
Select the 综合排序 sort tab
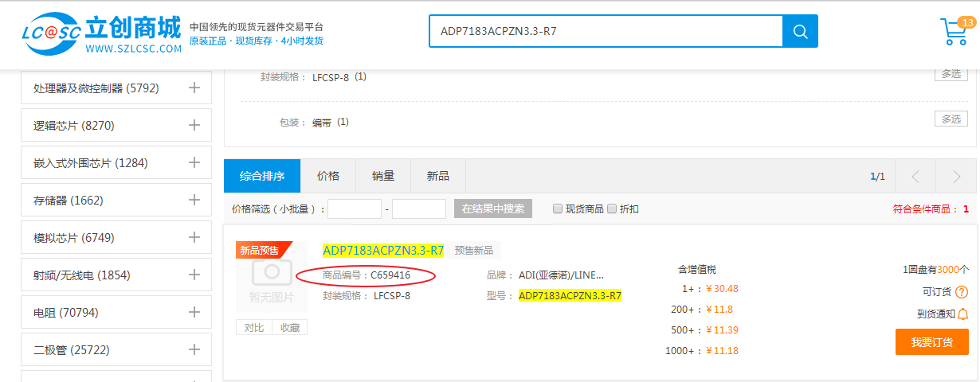pyautogui.click(x=262, y=176)
